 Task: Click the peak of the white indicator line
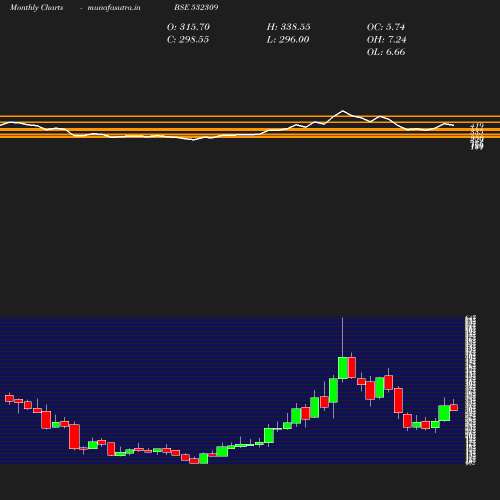[343, 111]
